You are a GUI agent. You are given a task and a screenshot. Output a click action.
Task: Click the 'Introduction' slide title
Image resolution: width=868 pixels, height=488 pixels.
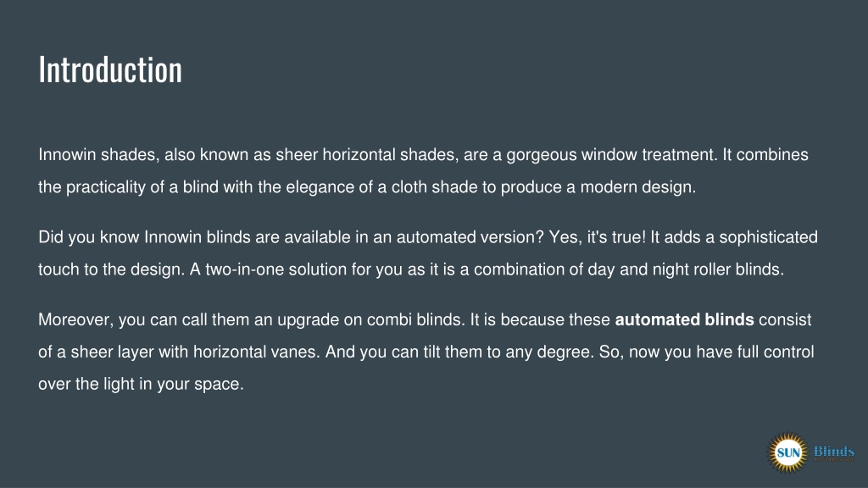click(x=110, y=69)
